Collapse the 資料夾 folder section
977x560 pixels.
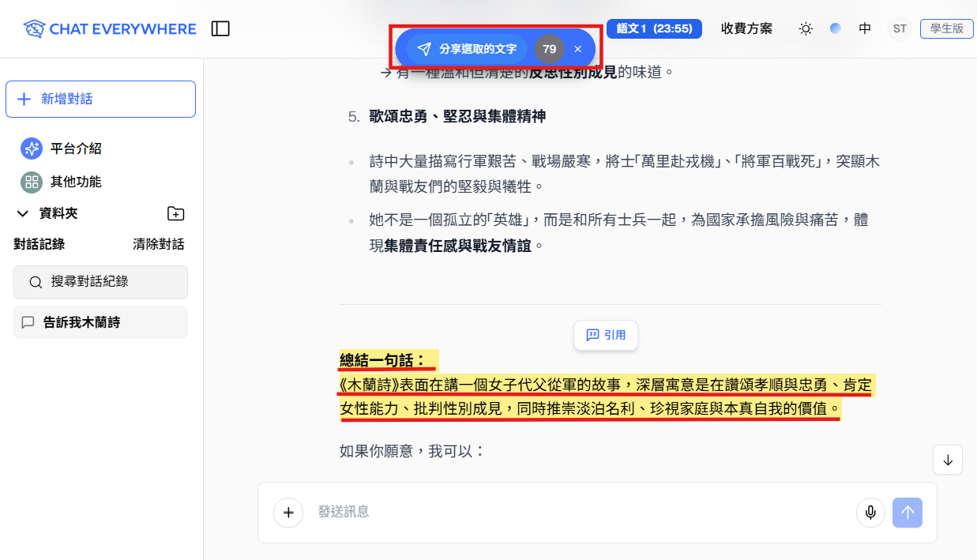pos(22,213)
